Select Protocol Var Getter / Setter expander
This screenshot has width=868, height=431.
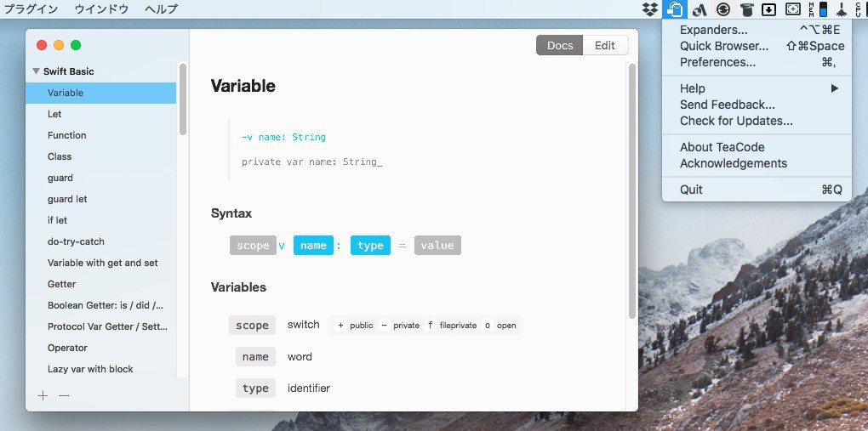coord(100,326)
